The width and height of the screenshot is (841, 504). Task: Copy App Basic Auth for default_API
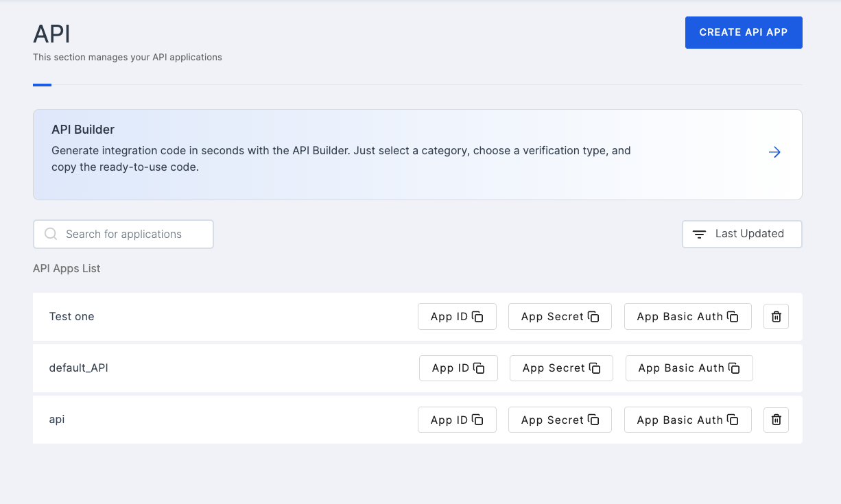689,368
